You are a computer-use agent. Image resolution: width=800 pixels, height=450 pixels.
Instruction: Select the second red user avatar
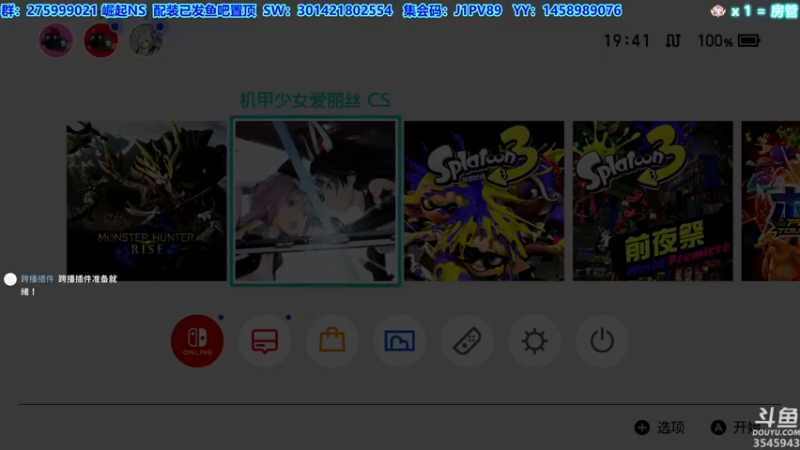click(101, 40)
